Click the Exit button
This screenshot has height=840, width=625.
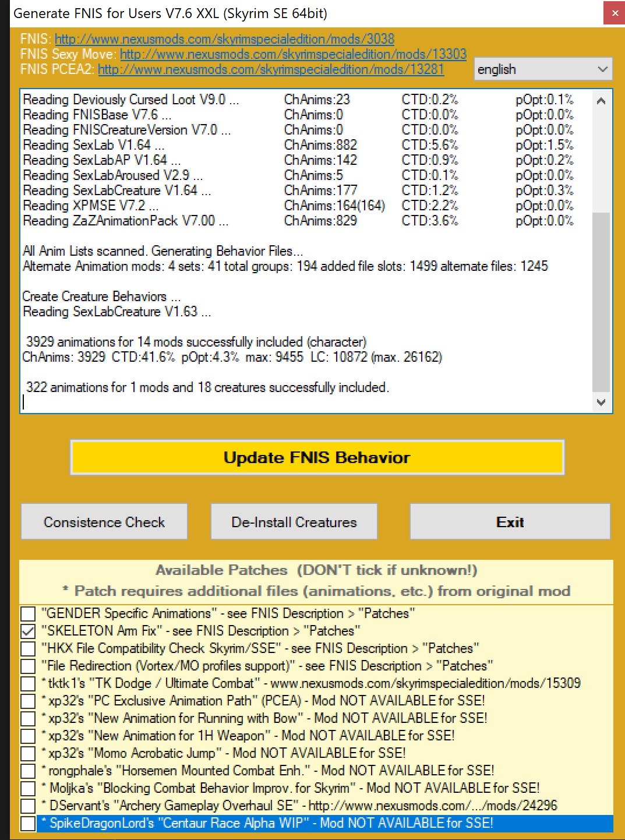tap(510, 521)
